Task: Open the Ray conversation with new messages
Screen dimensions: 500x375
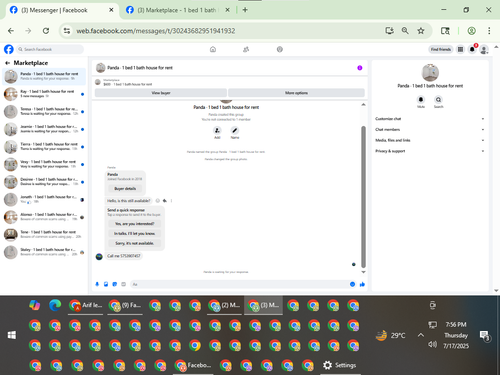Action: (44, 94)
